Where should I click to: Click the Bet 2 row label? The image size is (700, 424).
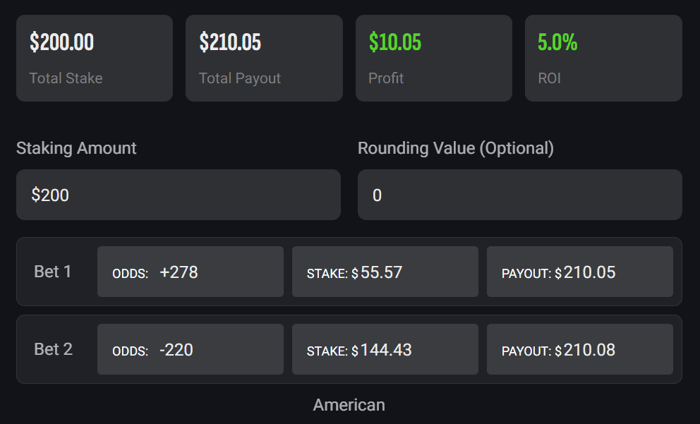point(53,350)
